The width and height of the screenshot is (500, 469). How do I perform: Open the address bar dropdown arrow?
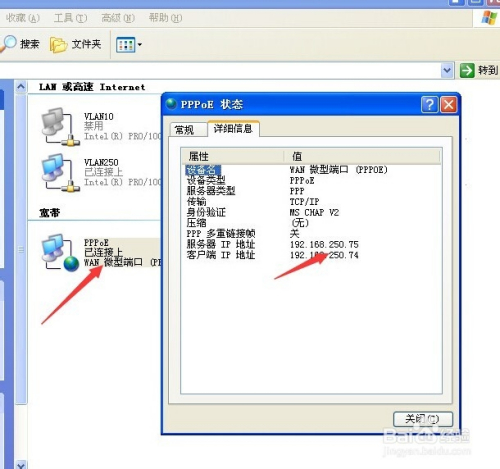447,70
